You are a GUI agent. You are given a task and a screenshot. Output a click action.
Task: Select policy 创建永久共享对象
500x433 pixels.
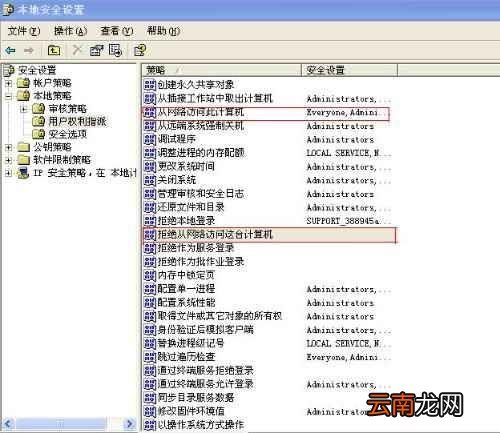tap(196, 85)
